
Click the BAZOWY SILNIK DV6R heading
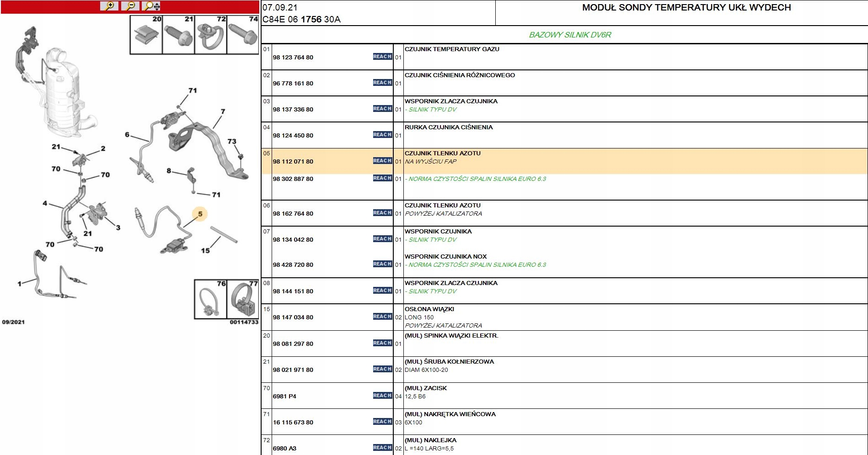point(570,35)
